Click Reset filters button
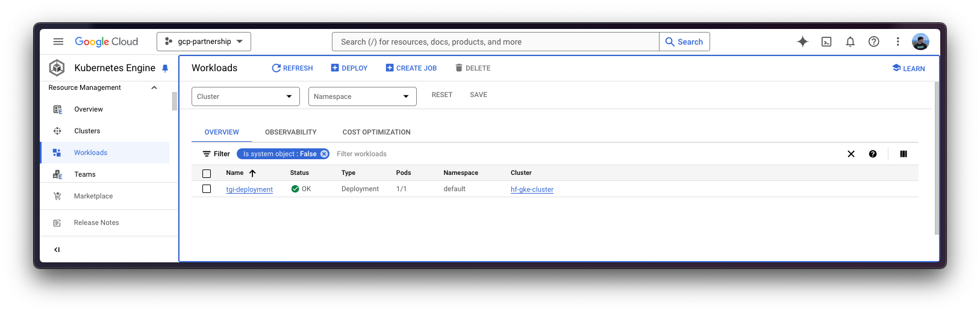980x313 pixels. click(x=442, y=95)
